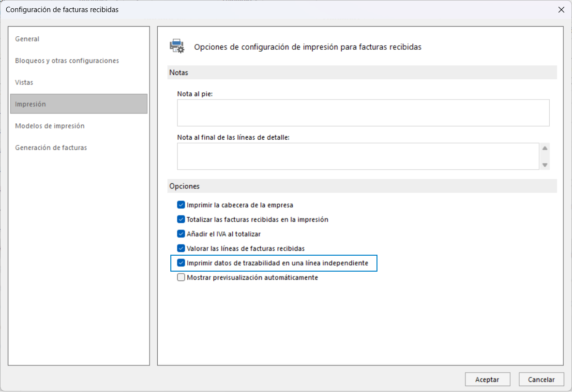Click the Opciones section header
The width and height of the screenshot is (572, 392).
(x=362, y=186)
